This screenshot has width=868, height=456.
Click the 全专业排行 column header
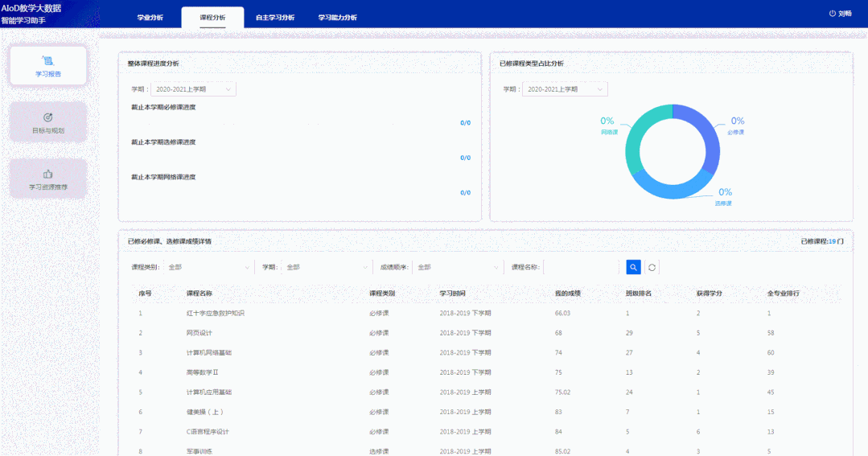(x=783, y=294)
